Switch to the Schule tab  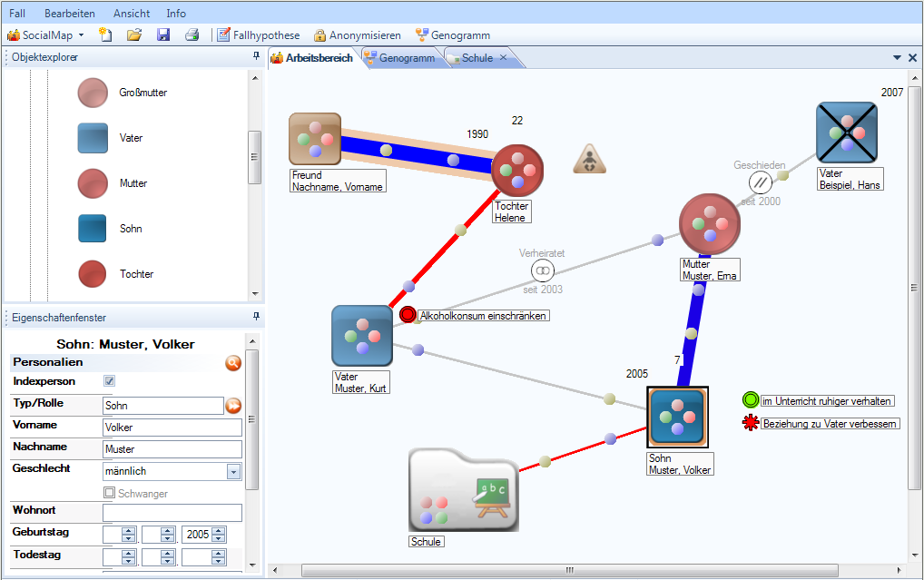tap(477, 58)
